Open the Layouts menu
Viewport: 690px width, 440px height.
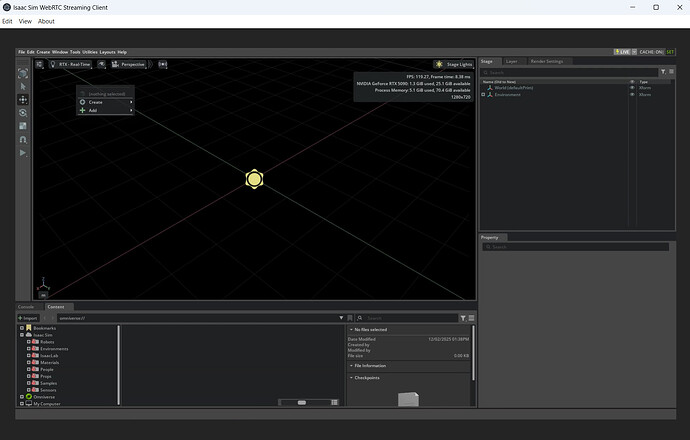pyautogui.click(x=107, y=52)
